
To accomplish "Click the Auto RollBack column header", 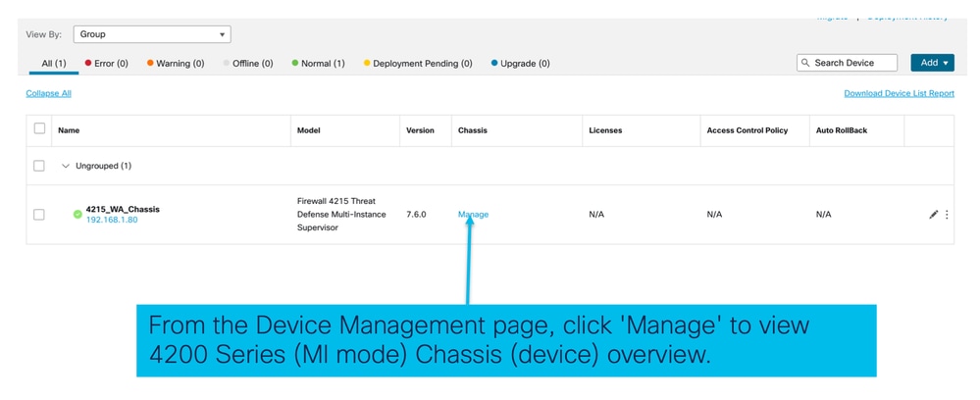I will (842, 130).
